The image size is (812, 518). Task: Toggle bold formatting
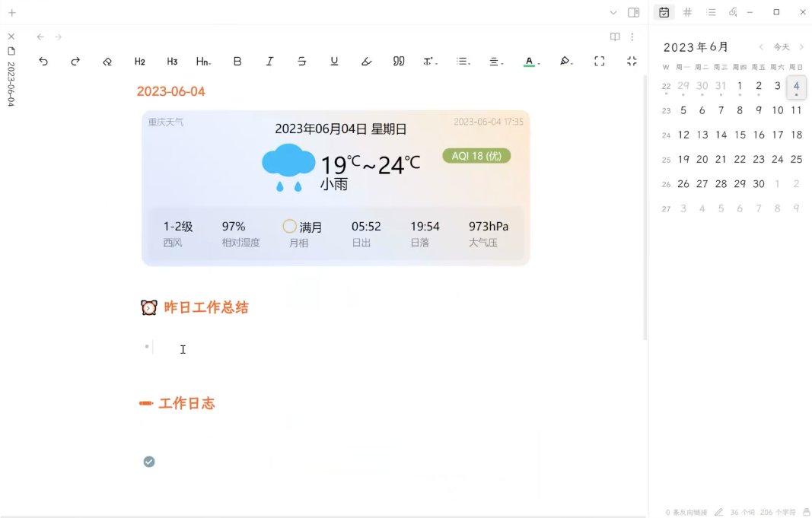[x=237, y=61]
